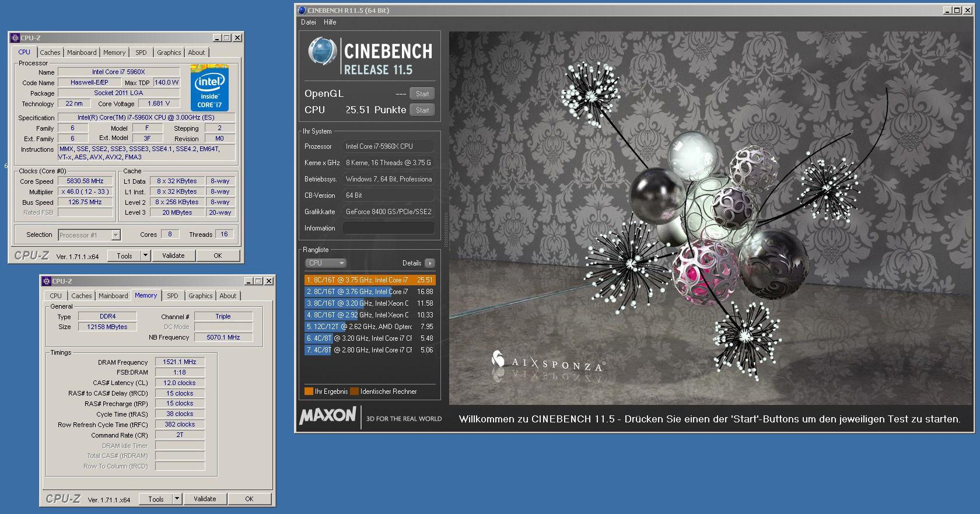980x514 pixels.
Task: Click the memory Type value 'DDR4'
Action: pos(108,317)
